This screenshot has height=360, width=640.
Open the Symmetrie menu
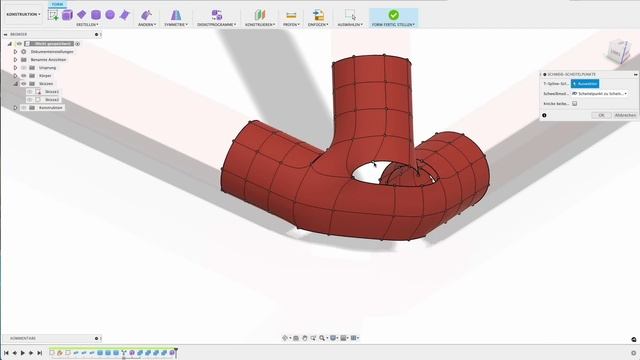(176, 24)
